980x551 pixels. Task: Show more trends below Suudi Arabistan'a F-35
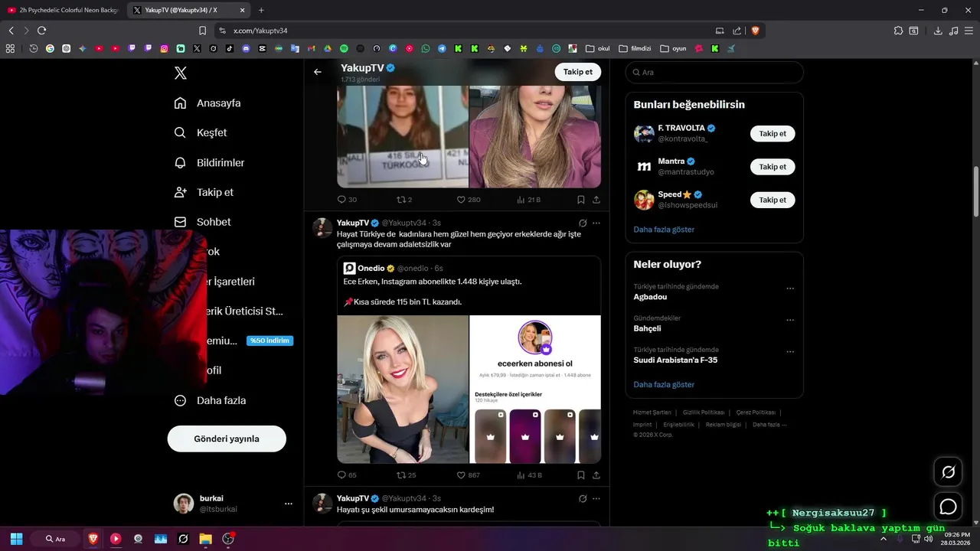click(x=664, y=385)
